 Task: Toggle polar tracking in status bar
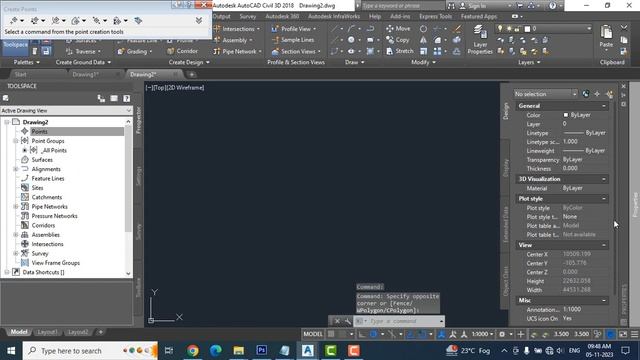click(373, 334)
